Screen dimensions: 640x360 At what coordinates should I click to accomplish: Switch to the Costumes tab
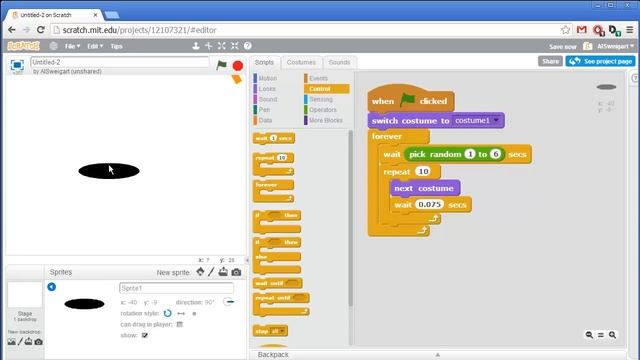pos(301,62)
